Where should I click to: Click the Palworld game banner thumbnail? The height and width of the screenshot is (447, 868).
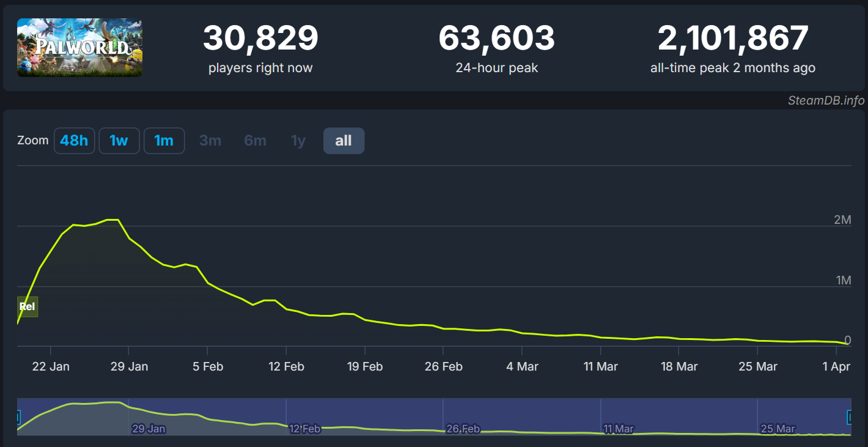79,48
